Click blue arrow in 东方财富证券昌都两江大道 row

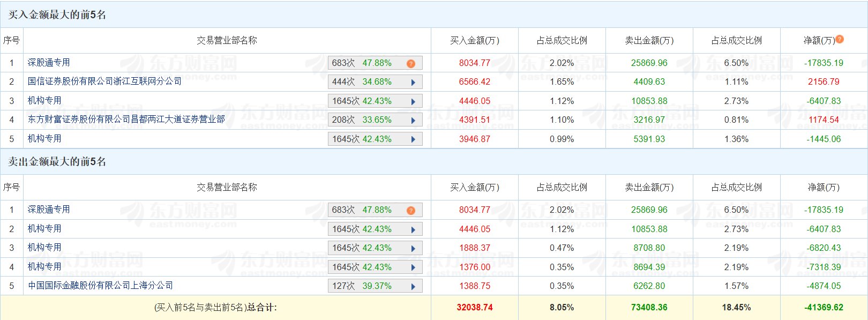coord(413,120)
